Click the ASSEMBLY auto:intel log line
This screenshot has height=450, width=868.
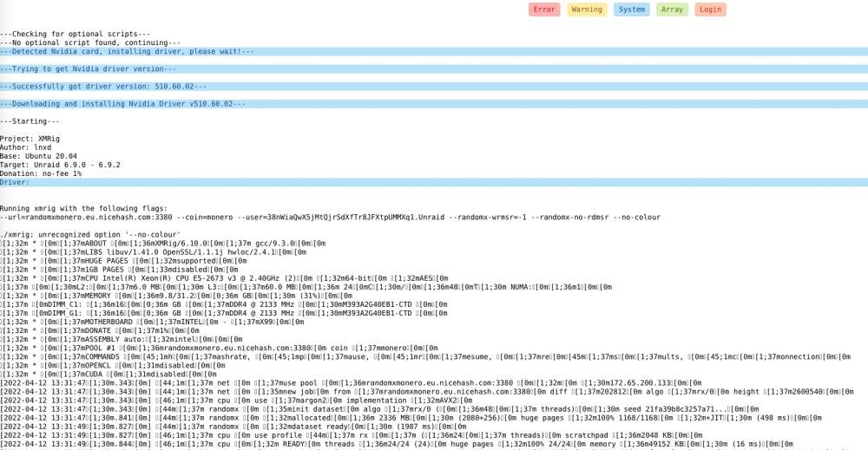click(x=122, y=339)
